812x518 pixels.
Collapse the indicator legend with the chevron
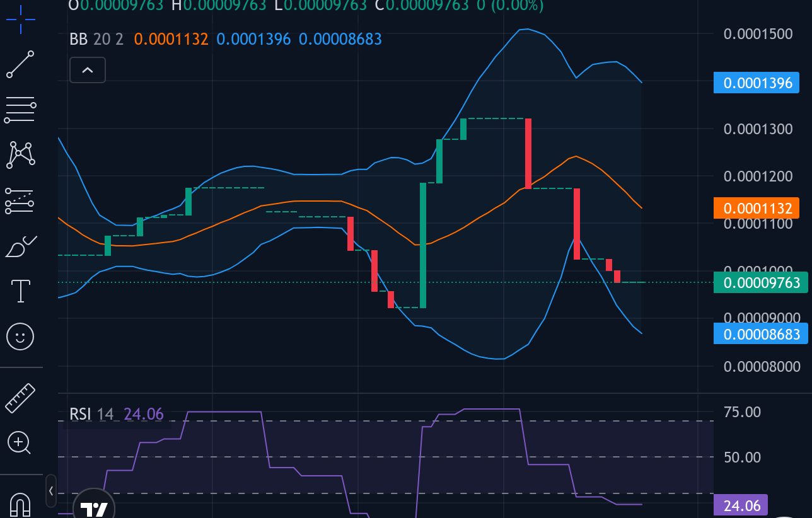click(88, 70)
